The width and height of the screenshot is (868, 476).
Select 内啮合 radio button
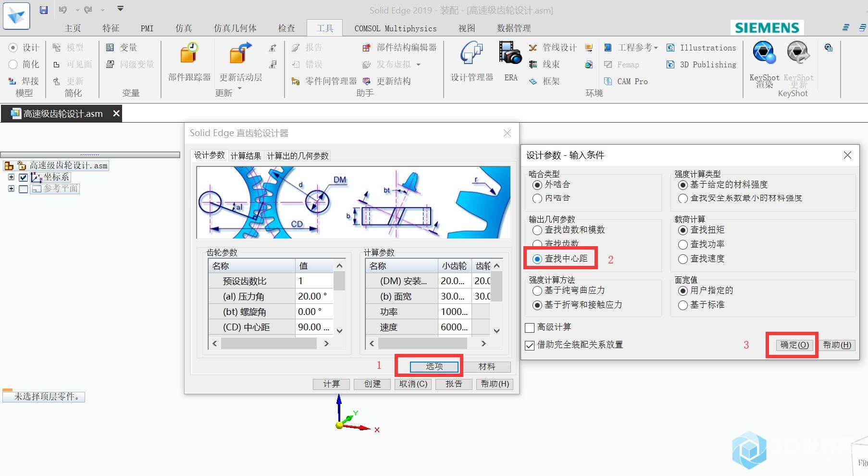(537, 198)
